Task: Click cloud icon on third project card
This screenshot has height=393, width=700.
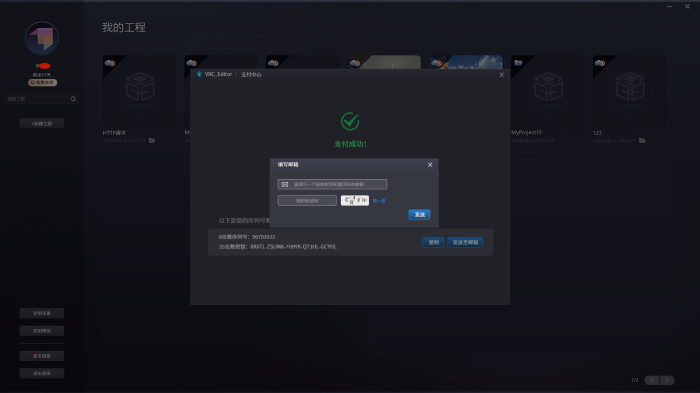Action: tap(273, 63)
